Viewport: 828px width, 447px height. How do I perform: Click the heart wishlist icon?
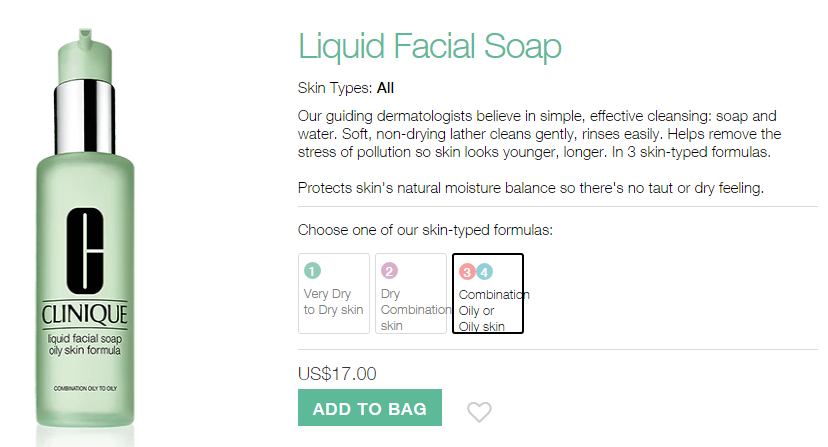pos(480,411)
